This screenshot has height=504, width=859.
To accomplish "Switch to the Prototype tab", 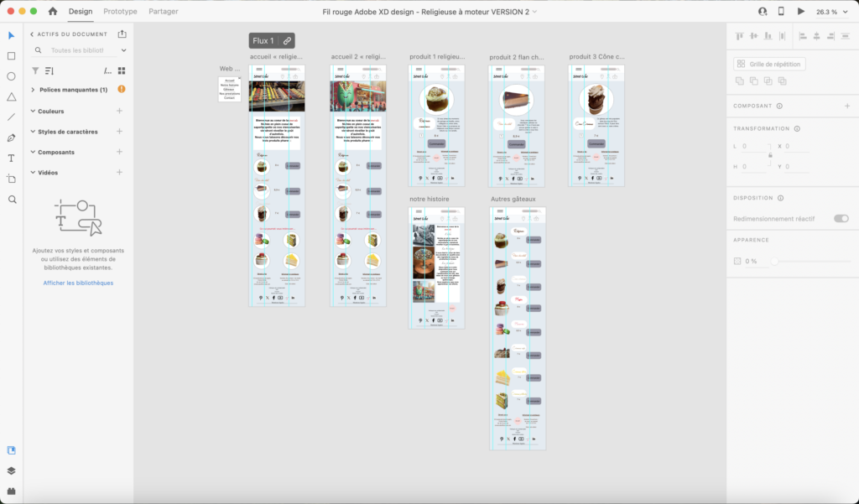I will tap(120, 12).
